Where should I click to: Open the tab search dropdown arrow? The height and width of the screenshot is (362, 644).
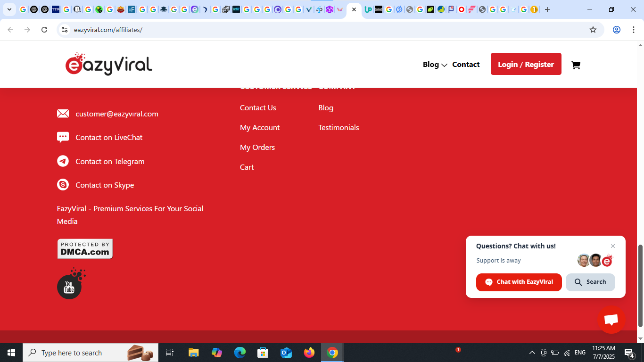point(9,9)
